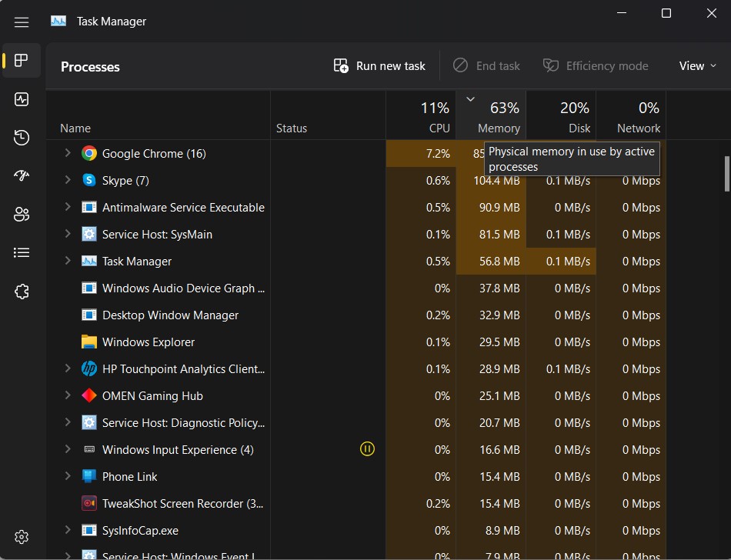Open the Startup apps section
The width and height of the screenshot is (731, 560).
point(21,176)
